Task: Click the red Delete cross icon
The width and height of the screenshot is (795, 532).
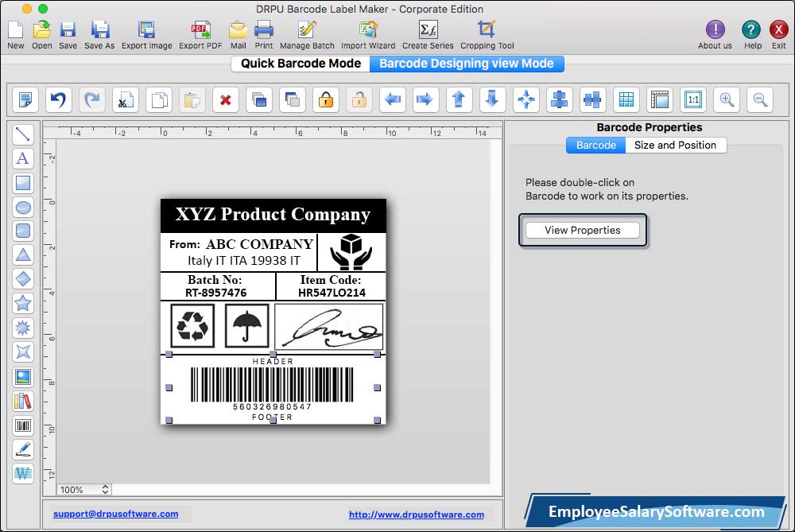Action: [x=226, y=99]
